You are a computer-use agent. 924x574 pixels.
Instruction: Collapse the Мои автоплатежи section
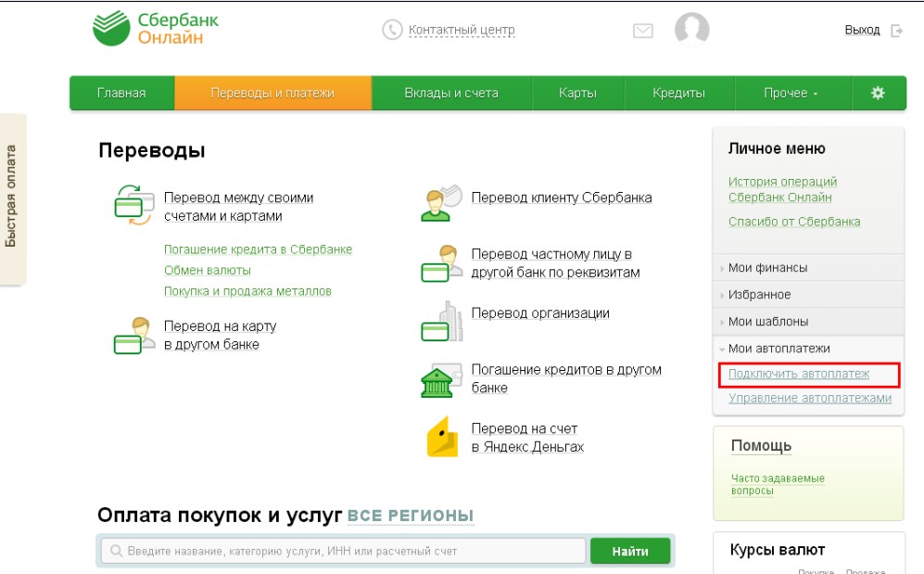808,349
